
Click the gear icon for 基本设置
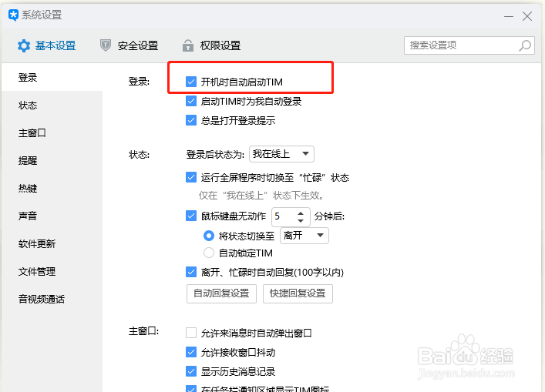click(x=24, y=46)
